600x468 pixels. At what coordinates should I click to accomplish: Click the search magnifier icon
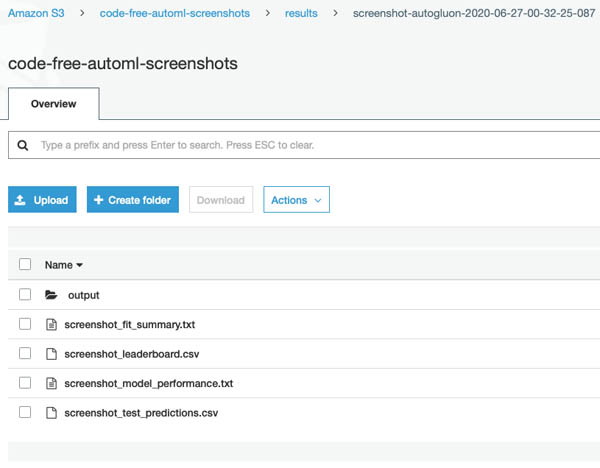point(23,145)
